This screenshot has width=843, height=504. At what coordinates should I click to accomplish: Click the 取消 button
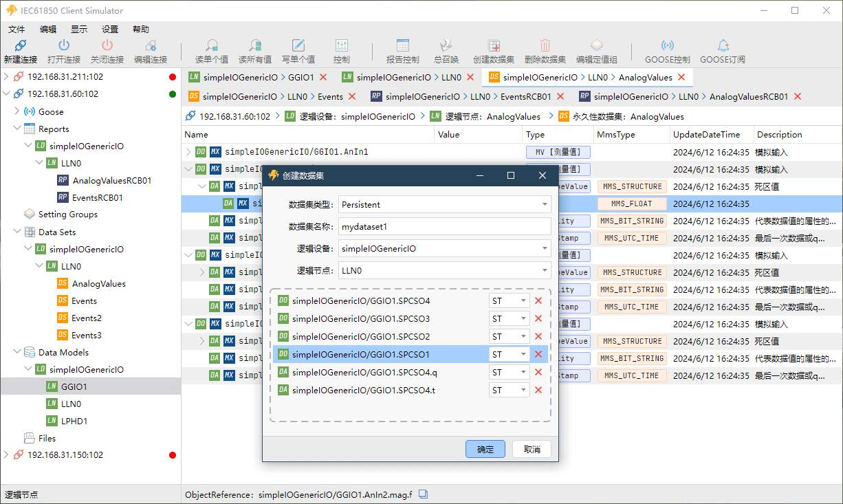[532, 449]
